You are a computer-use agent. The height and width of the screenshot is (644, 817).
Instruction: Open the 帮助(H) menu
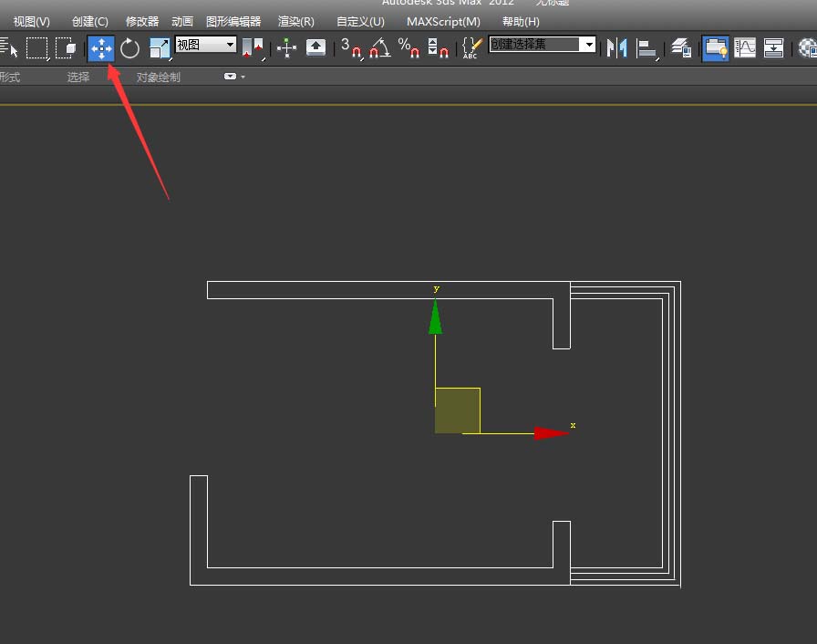click(521, 22)
